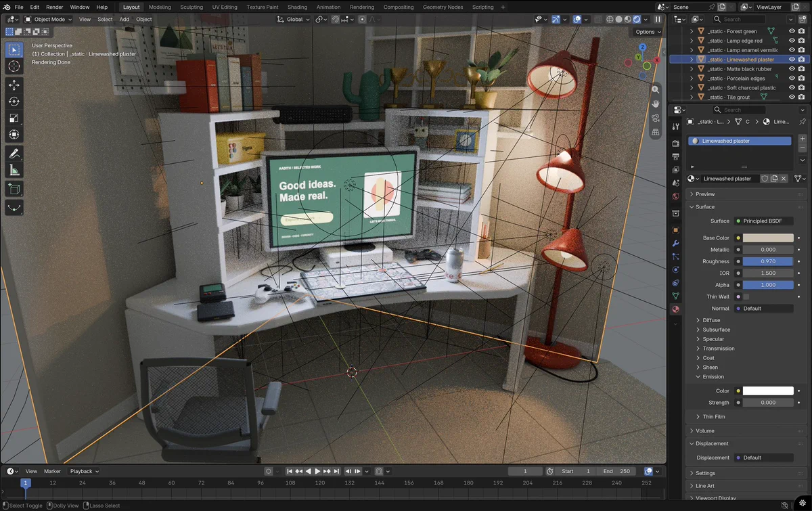Add a new material slot with plus
This screenshot has width=812, height=511.
(x=803, y=139)
